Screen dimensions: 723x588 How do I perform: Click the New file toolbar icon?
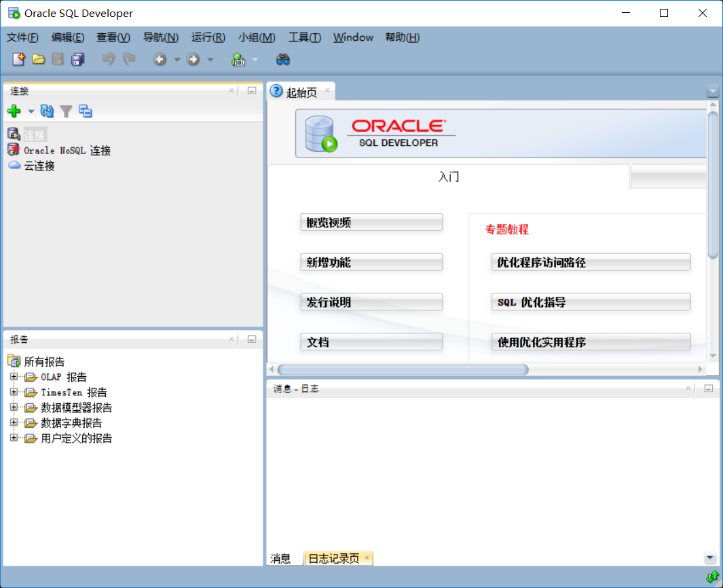point(18,60)
